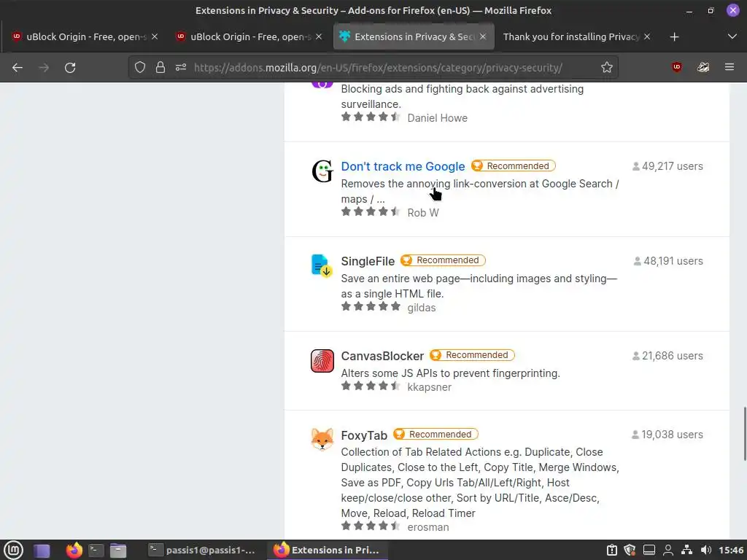Open the SingleFile add-on page
The image size is (747, 560).
coord(368,261)
